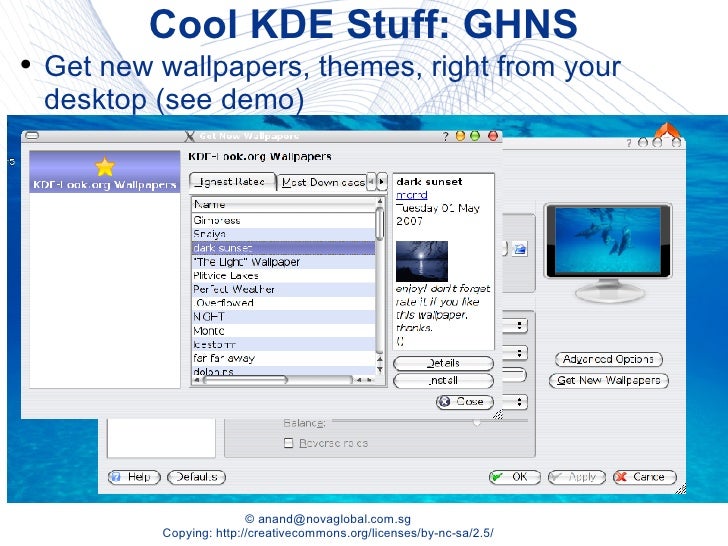
Task: Confirm with OK in the background window
Action: tap(514, 477)
